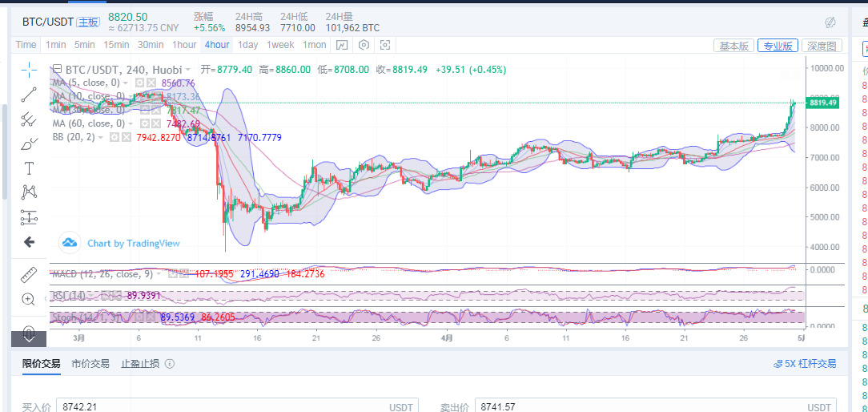Remove the RSI (14) indicator
This screenshot has width=868, height=412.
pos(115,296)
